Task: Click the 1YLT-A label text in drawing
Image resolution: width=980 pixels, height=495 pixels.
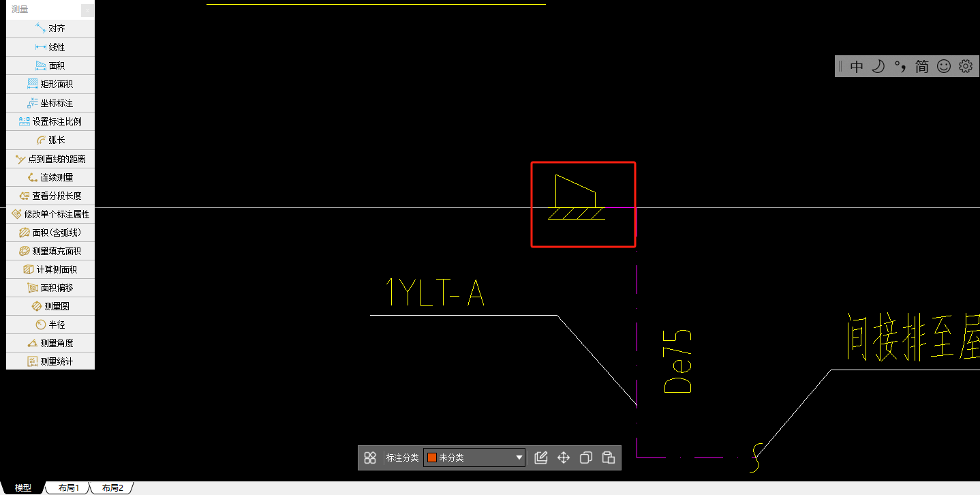Action: [x=435, y=292]
